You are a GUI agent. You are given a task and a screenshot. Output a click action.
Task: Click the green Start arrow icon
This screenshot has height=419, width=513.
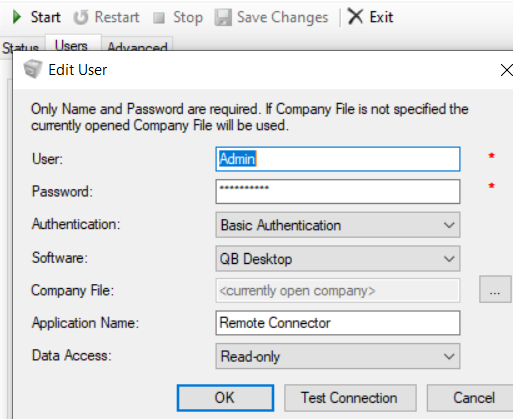[x=17, y=17]
